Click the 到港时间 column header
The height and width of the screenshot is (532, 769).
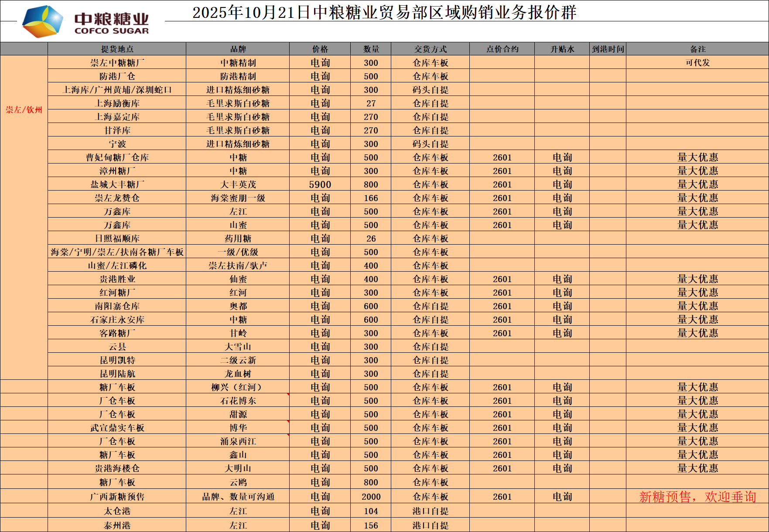(608, 49)
